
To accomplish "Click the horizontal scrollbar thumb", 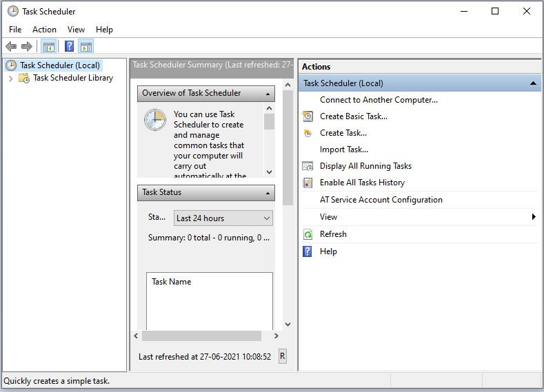I will pyautogui.click(x=201, y=336).
